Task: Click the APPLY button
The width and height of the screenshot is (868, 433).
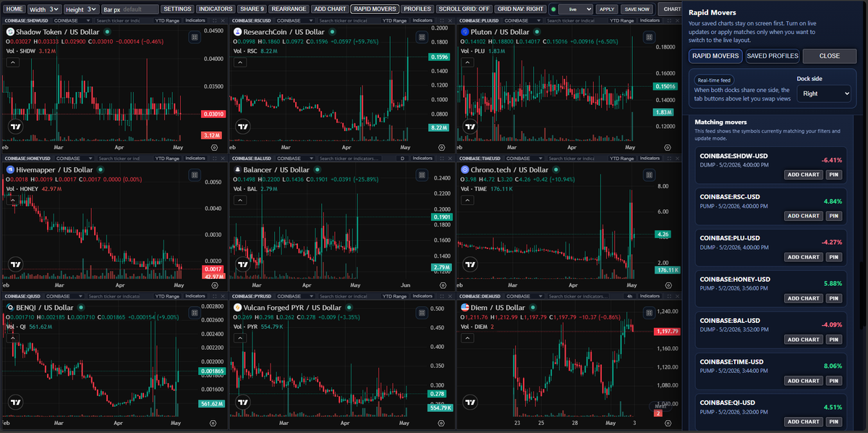Action: 607,9
